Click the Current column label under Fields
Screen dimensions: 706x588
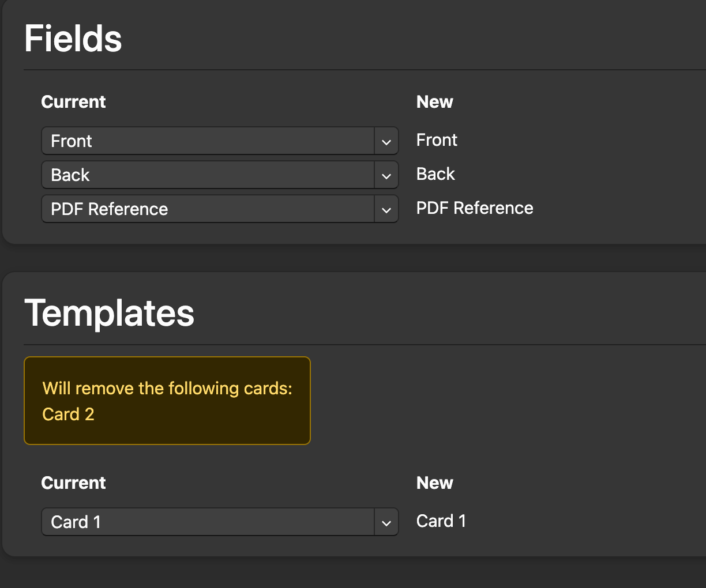click(73, 102)
